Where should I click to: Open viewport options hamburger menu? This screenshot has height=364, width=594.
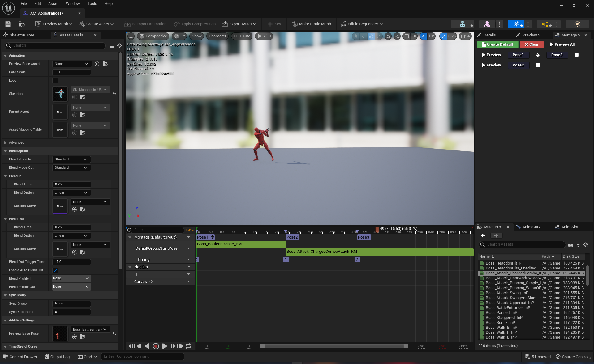131,36
